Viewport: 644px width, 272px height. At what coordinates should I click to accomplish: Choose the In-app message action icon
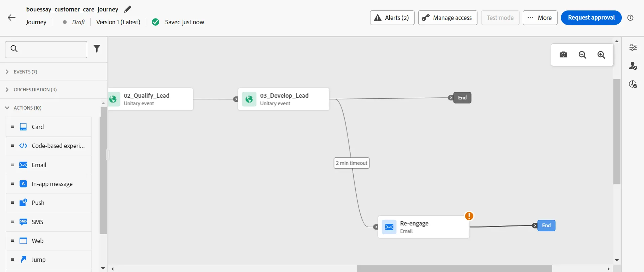click(23, 184)
